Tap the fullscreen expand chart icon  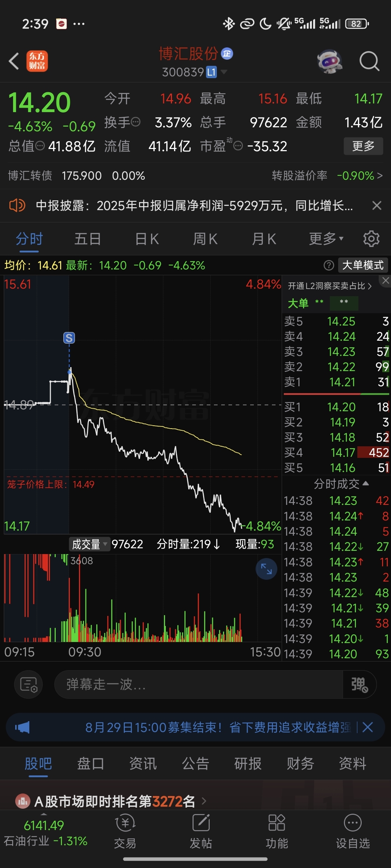pyautogui.click(x=266, y=569)
